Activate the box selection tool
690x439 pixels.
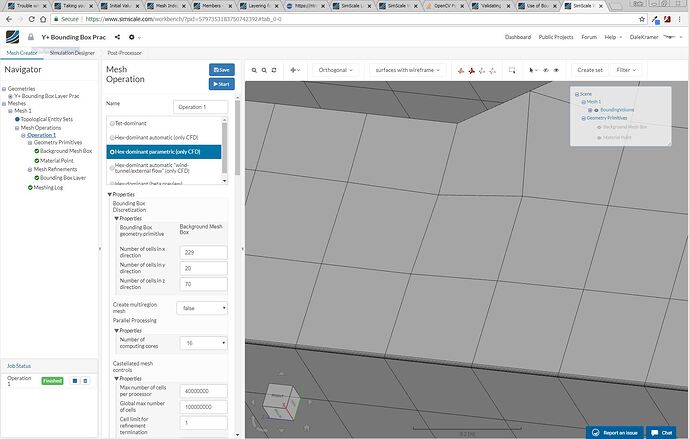(x=512, y=70)
